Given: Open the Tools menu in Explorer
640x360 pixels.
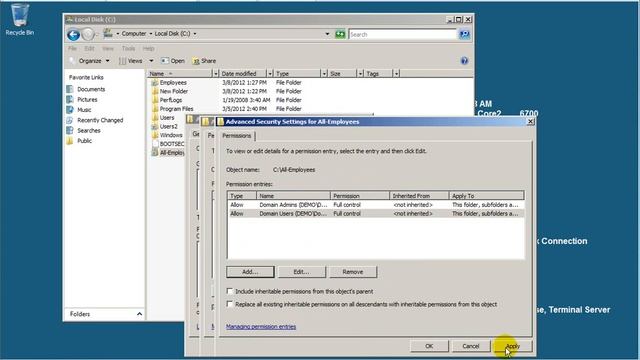Looking at the screenshot, I should click(128, 48).
